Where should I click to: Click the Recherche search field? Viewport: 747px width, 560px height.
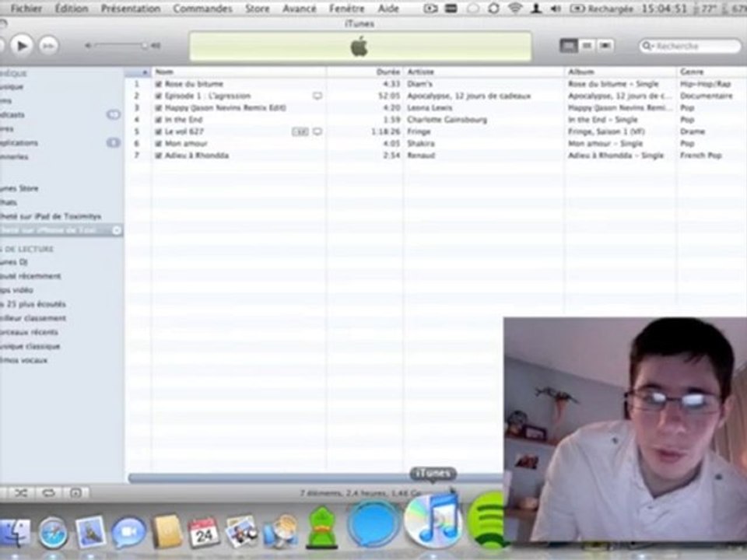pos(690,46)
